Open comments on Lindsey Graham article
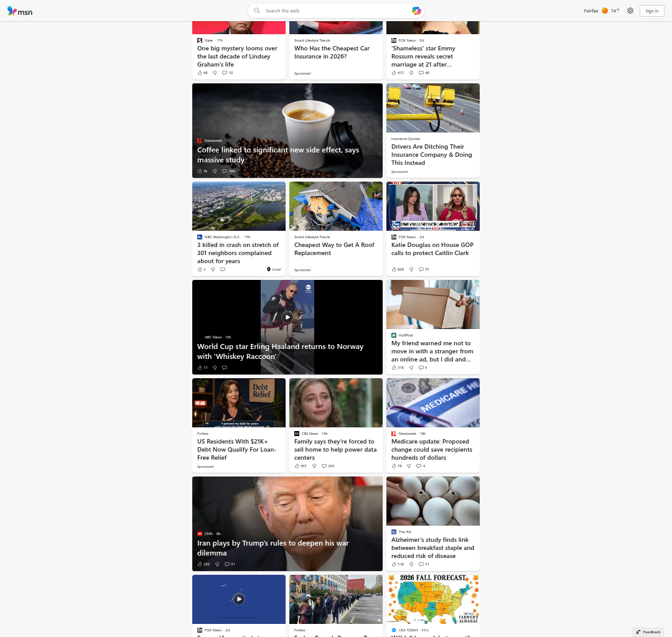Image resolution: width=672 pixels, height=637 pixels. [228, 73]
